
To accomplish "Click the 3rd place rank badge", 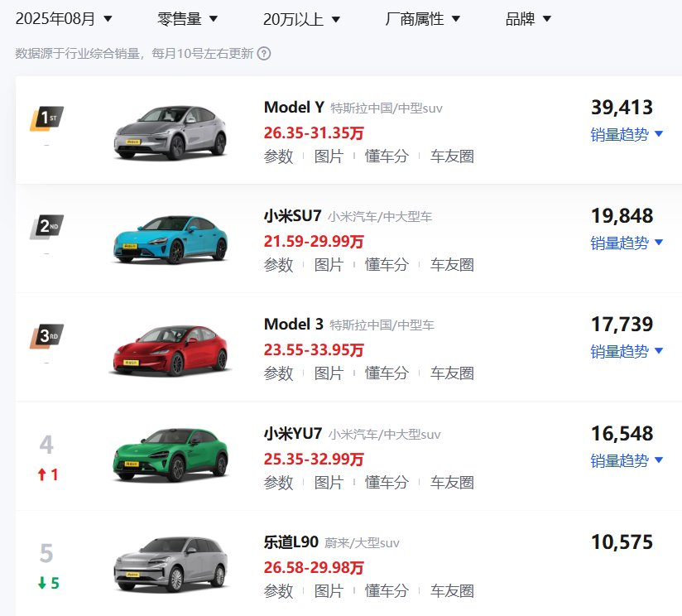I will click(x=46, y=336).
